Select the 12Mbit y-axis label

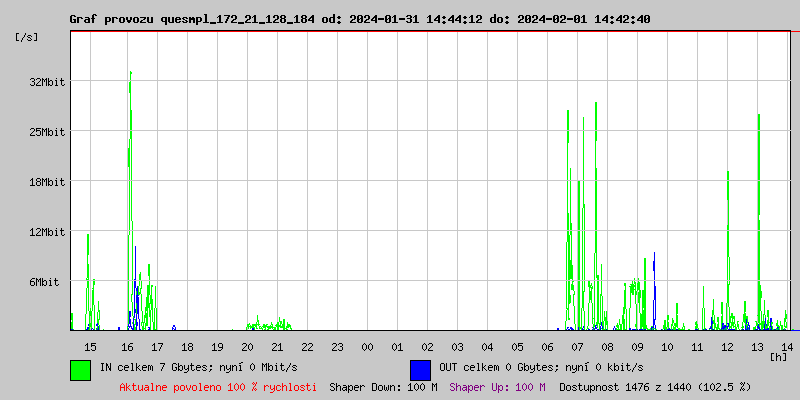tap(47, 232)
